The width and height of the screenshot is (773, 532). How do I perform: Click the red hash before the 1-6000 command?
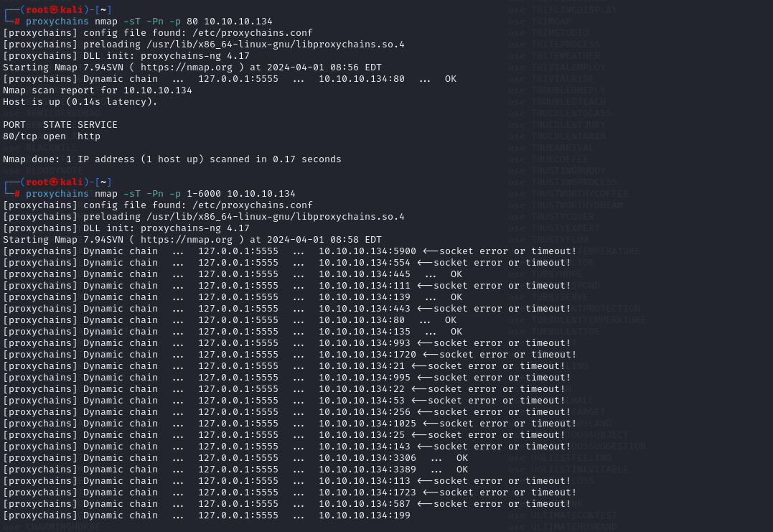[17, 194]
